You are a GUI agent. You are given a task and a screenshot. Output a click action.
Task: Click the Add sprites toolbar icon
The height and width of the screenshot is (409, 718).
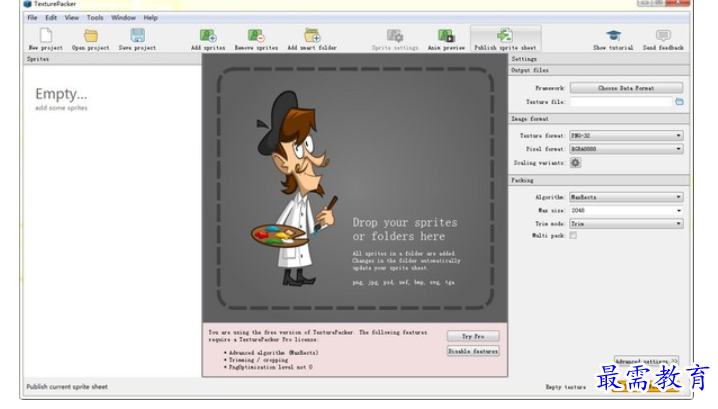coord(208,36)
